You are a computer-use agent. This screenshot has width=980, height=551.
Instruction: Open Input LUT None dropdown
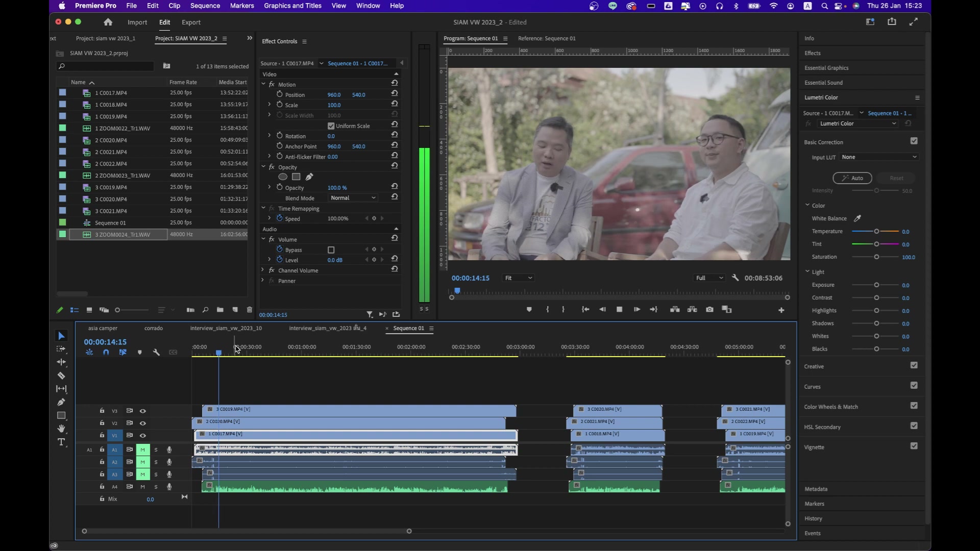click(879, 157)
